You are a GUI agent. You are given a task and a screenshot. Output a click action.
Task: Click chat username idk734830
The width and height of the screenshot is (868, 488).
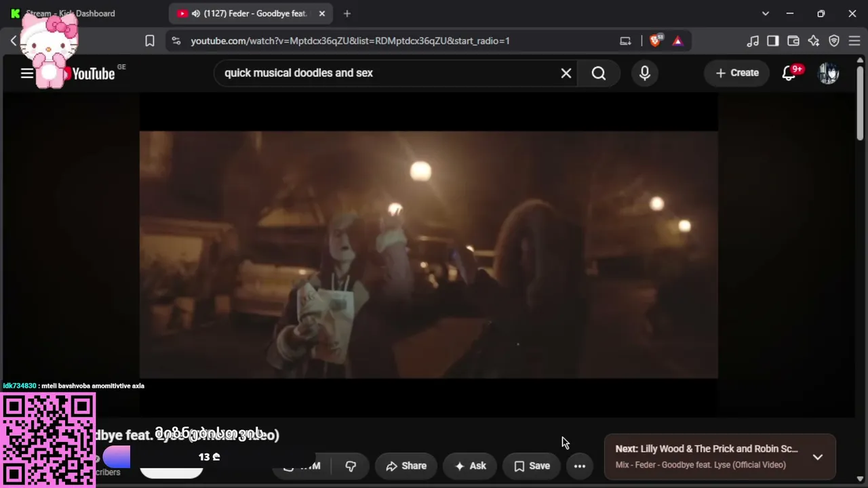click(20, 386)
